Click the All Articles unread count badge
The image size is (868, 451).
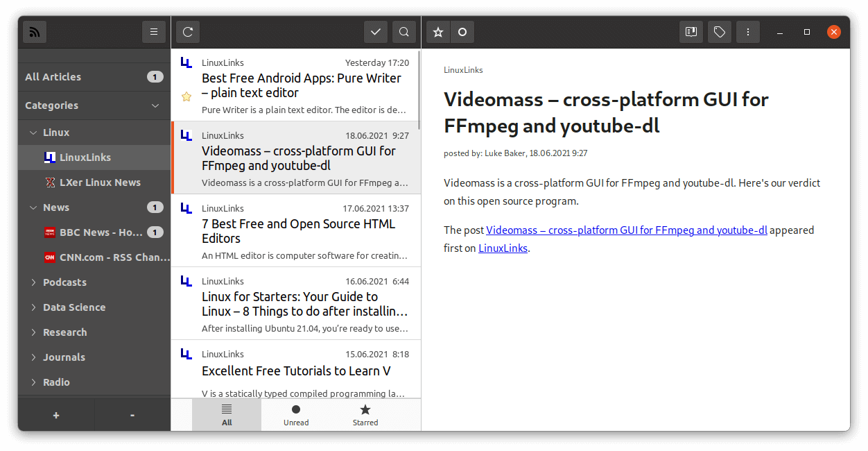pyautogui.click(x=155, y=77)
